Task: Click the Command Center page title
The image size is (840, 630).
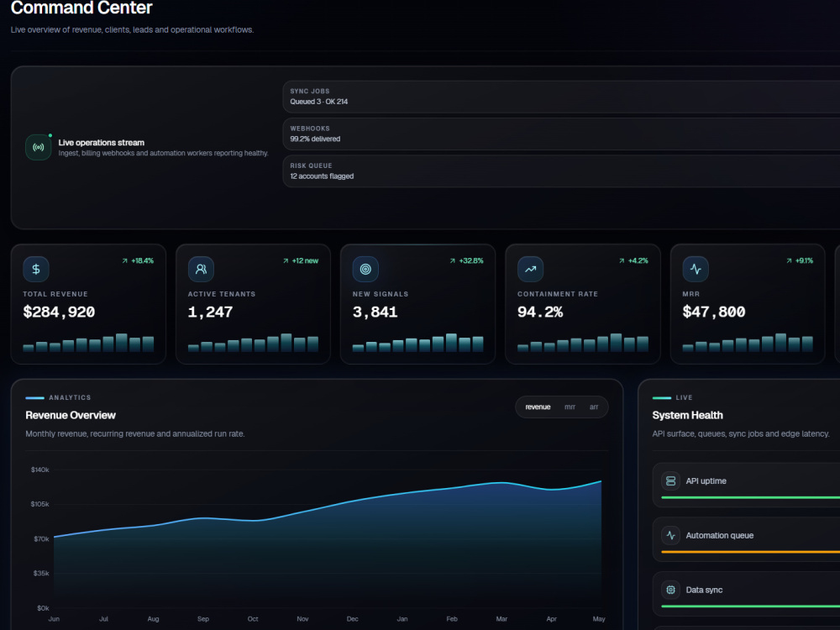Action: (x=81, y=8)
